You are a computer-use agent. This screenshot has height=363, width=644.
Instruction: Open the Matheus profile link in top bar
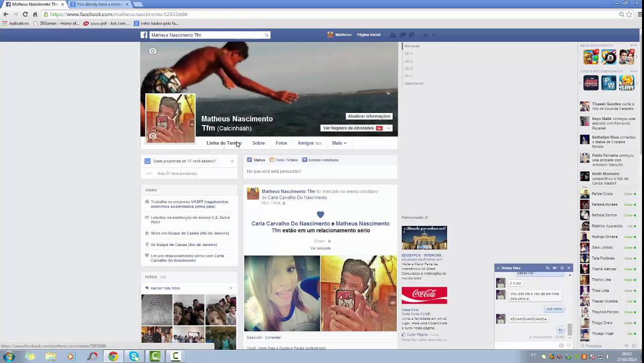coord(339,35)
